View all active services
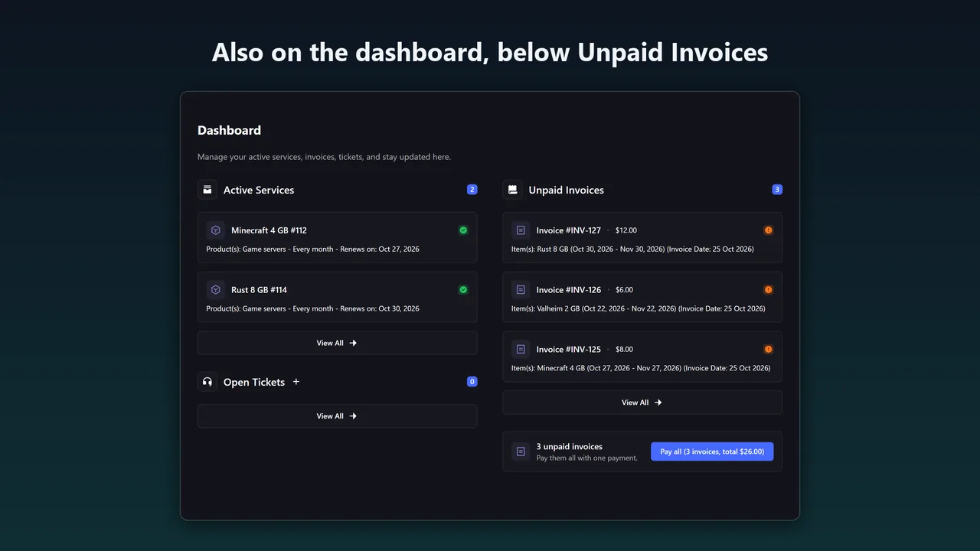Viewport: 980px width, 551px height. [337, 343]
